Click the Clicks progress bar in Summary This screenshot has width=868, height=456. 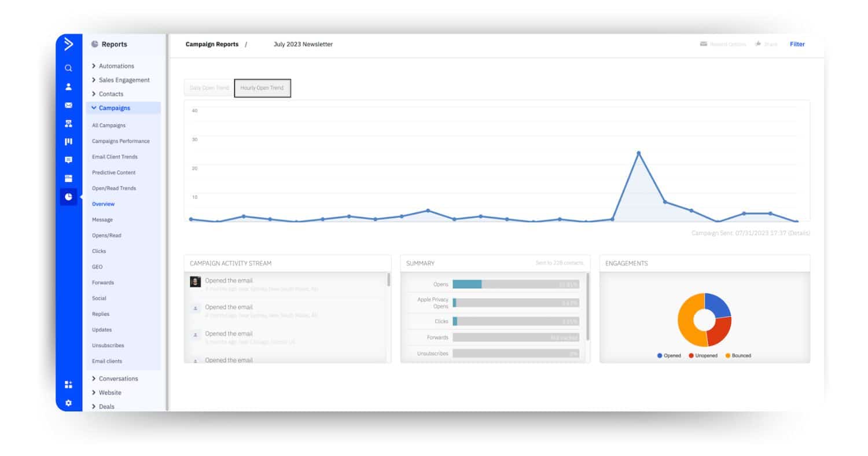[516, 321]
